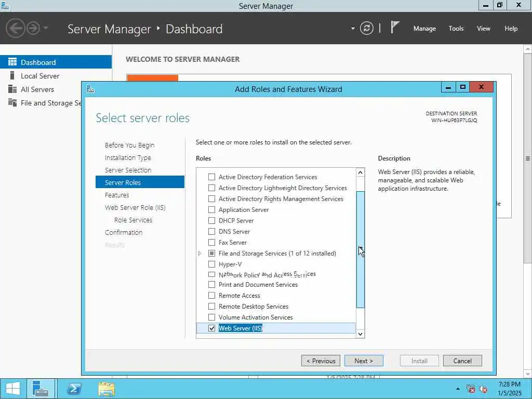Click Server Manager main scrollbar up arrow
The image size is (532, 399).
click(x=528, y=49)
